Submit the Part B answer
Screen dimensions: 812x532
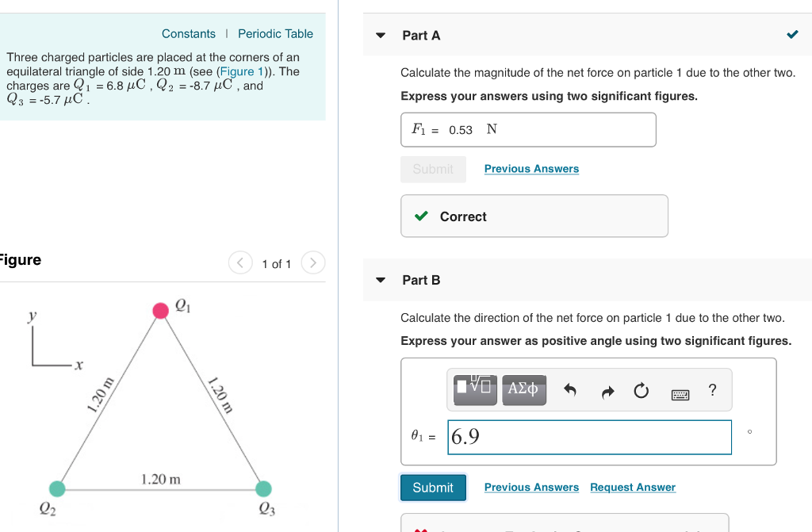click(433, 487)
